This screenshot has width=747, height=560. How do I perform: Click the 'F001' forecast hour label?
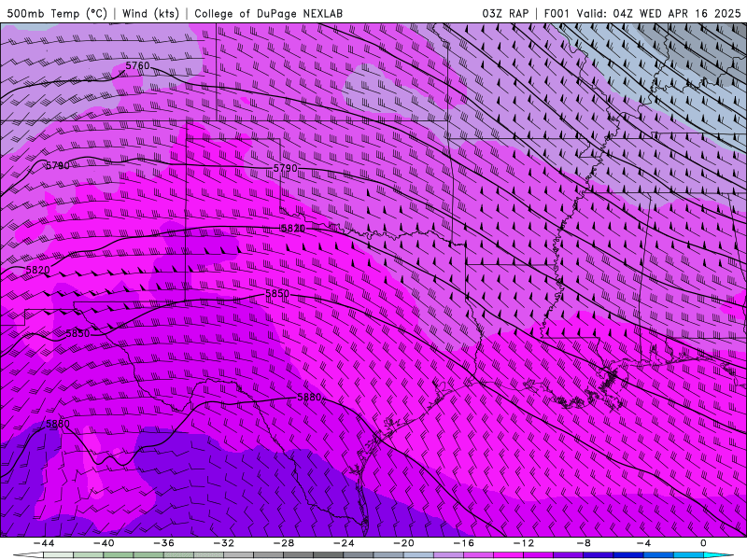[x=557, y=13]
